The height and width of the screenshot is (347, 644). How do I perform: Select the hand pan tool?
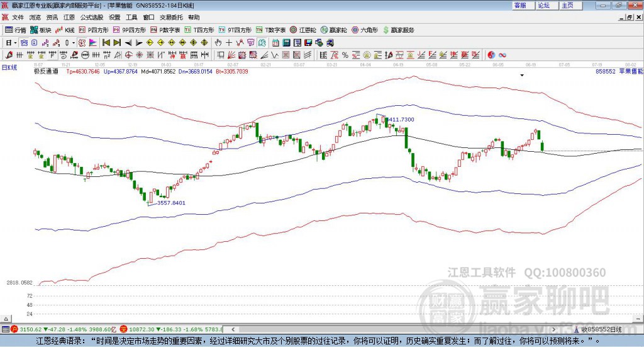pos(218,43)
